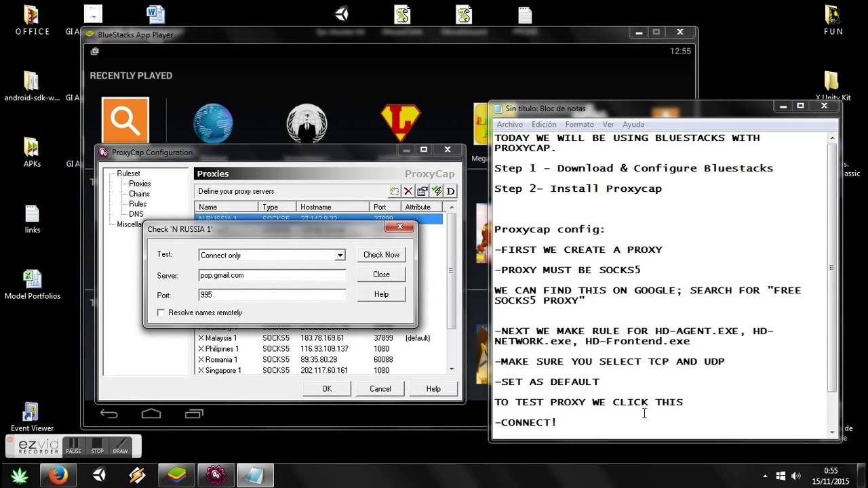Click the New proxy icon in ProxyCap toolbar
Image resolution: width=868 pixels, height=488 pixels.
(395, 191)
